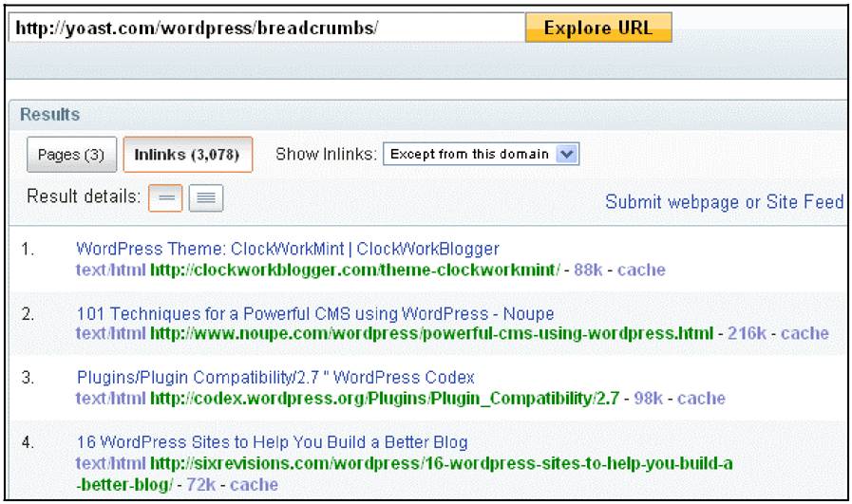852x504 pixels.
Task: Click the text/html label of the Noupe result
Action: pyautogui.click(x=111, y=333)
